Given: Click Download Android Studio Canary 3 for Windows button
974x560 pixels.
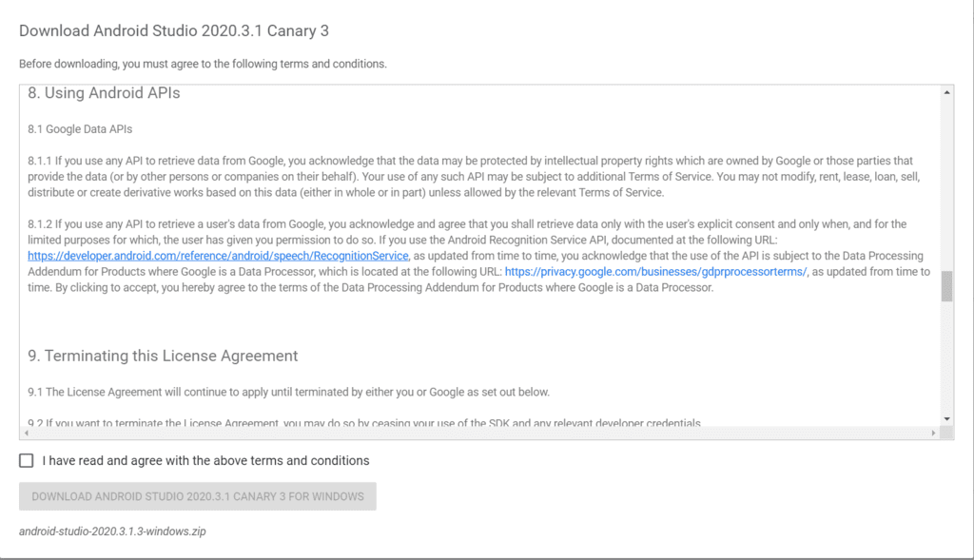Looking at the screenshot, I should [x=198, y=496].
